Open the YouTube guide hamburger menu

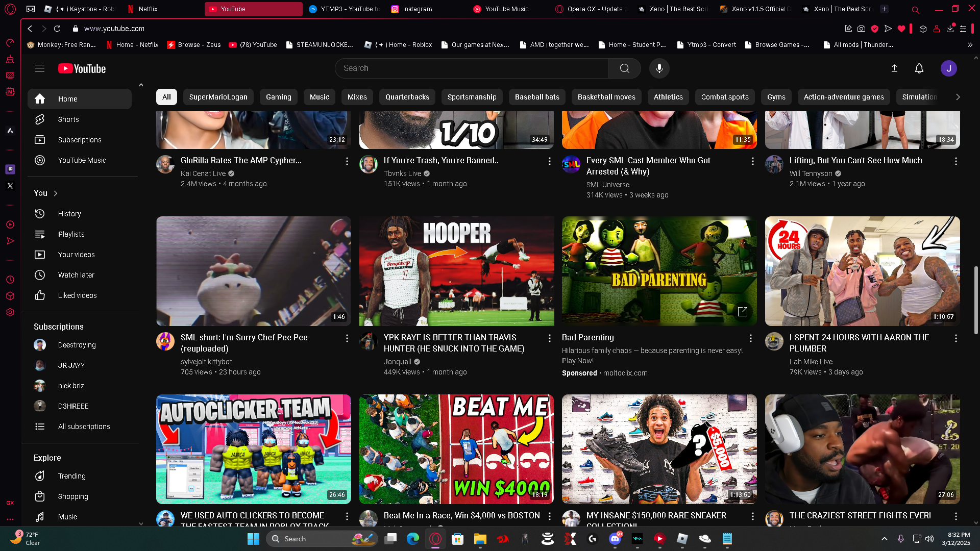(x=40, y=68)
